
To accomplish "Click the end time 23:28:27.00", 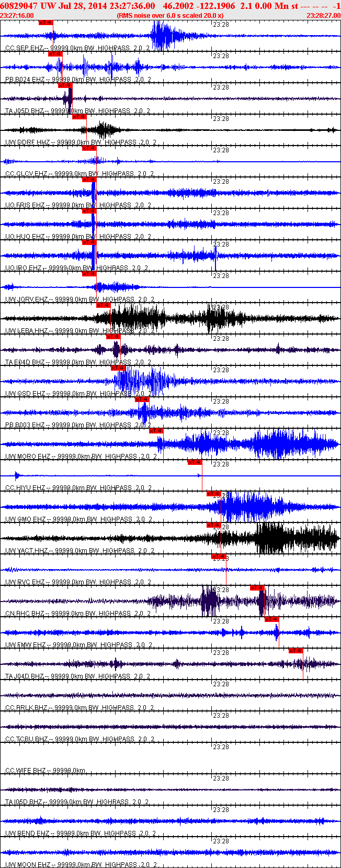I will [323, 16].
